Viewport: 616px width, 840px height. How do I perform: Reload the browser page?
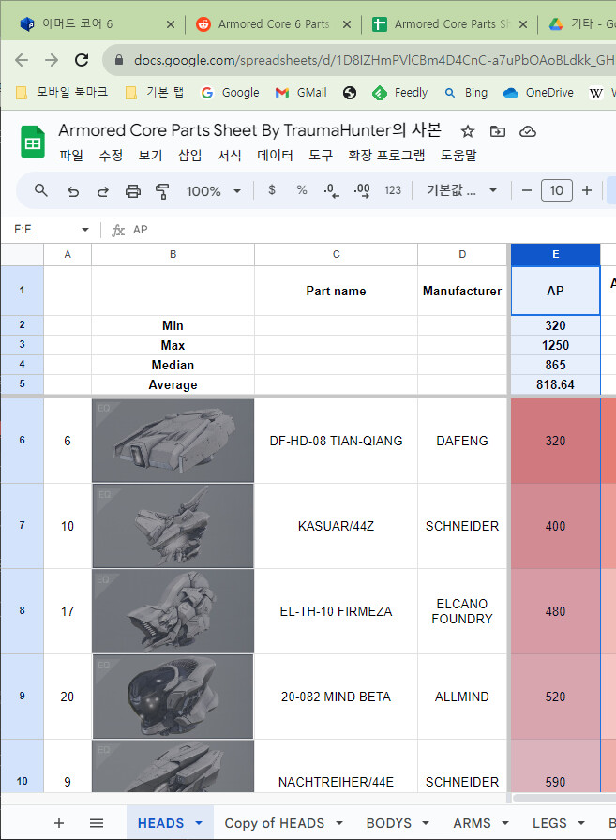tap(82, 60)
